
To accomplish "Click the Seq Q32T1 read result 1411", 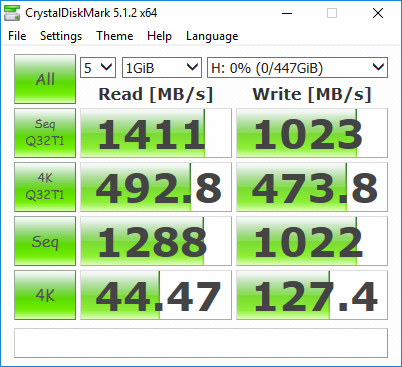I will pyautogui.click(x=156, y=133).
